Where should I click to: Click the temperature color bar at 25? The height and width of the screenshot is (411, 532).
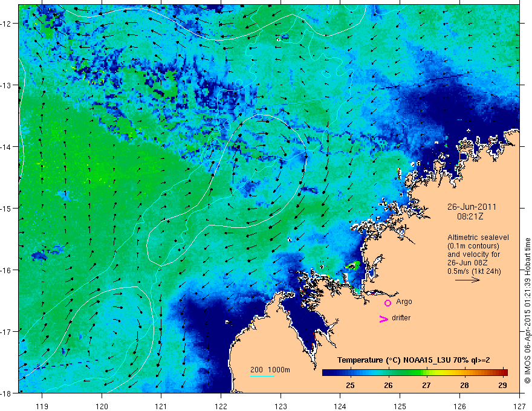point(350,372)
